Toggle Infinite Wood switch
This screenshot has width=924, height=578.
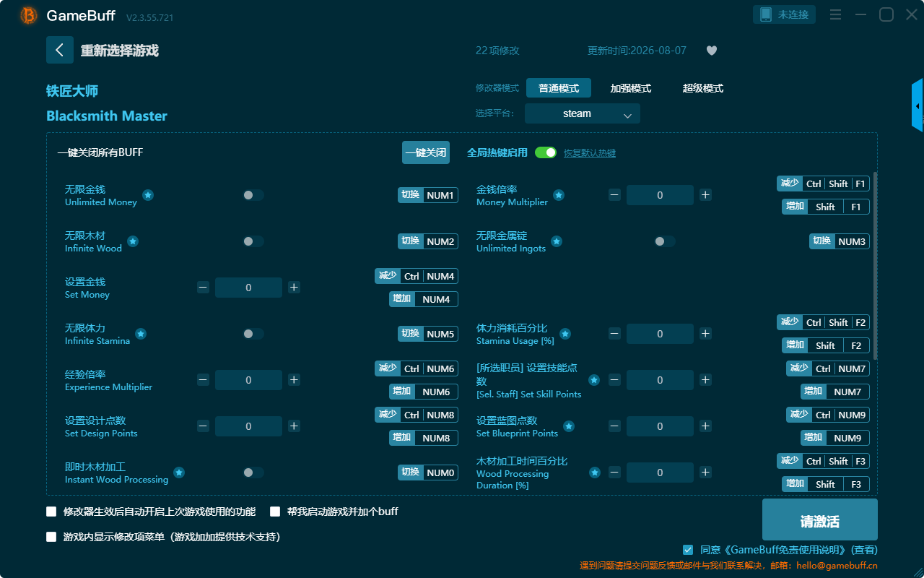pos(253,241)
